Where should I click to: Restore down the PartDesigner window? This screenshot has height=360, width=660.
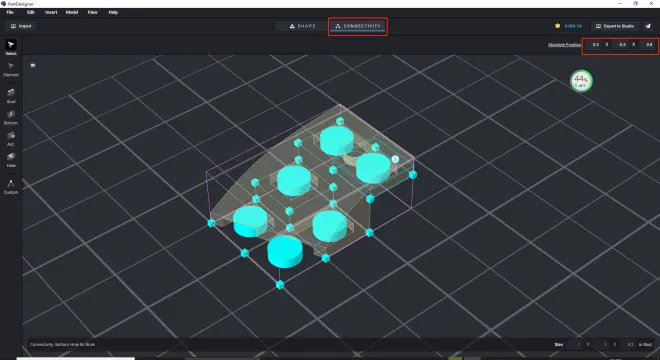(636, 3)
